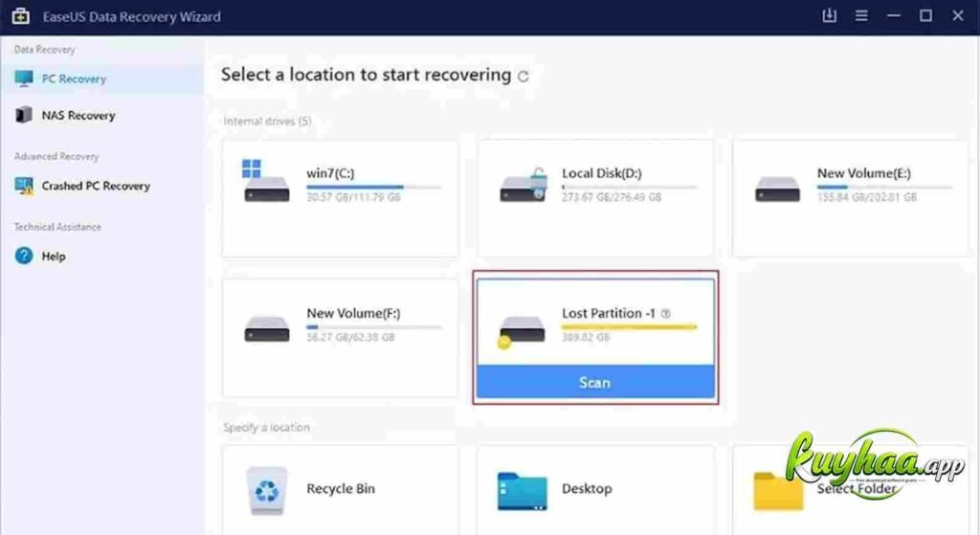Click the Crashed PC Recovery warning icon
This screenshot has width=980, height=535.
(x=24, y=186)
